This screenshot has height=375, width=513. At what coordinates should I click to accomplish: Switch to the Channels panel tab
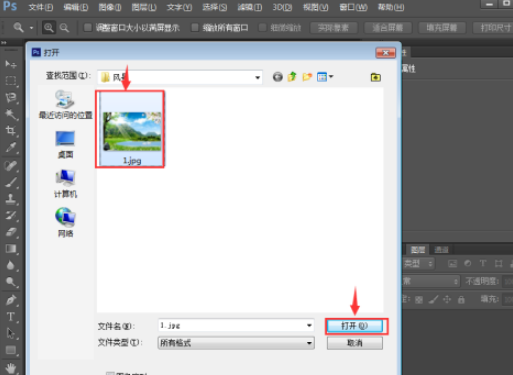pyautogui.click(x=442, y=249)
